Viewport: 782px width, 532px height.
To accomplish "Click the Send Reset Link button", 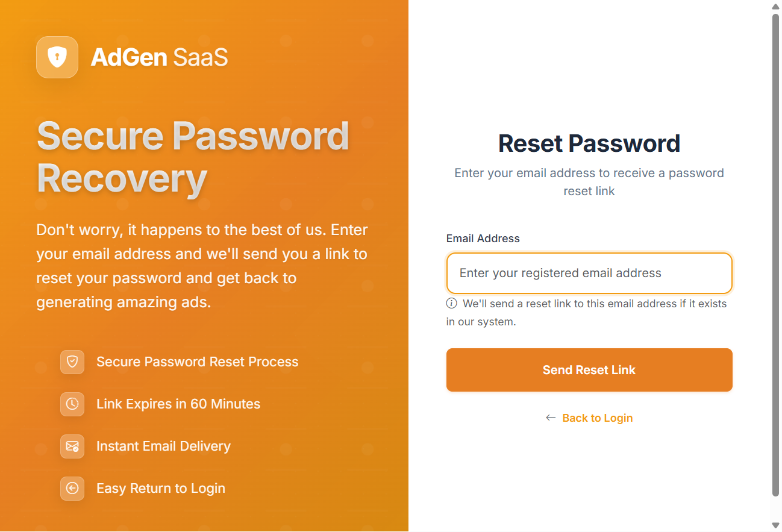I will point(589,370).
